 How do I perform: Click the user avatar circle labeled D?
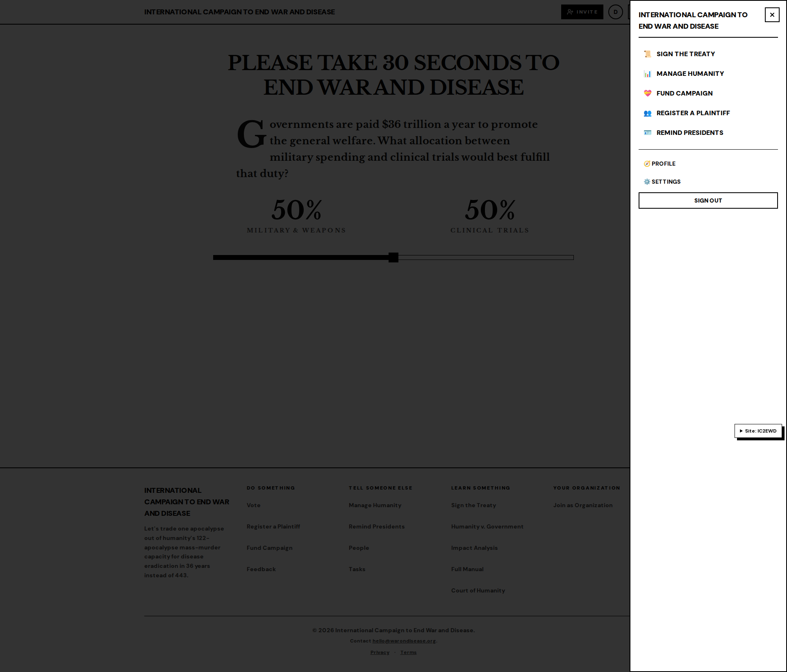click(615, 12)
